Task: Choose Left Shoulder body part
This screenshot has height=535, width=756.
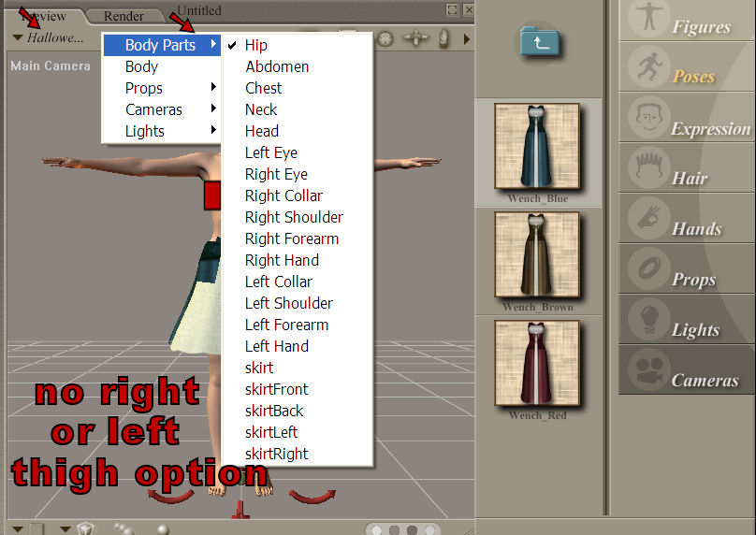Action: pos(298,303)
